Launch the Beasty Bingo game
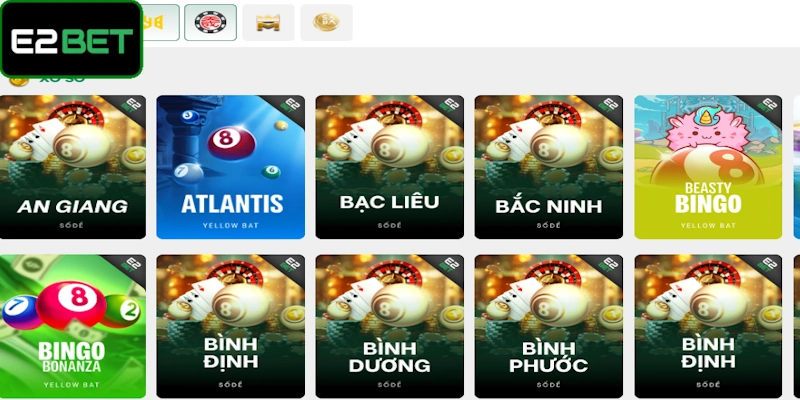 708,167
